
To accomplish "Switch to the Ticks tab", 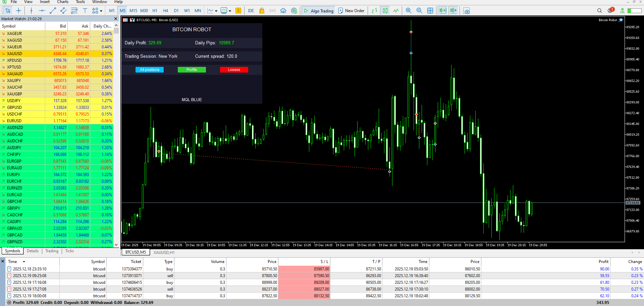I will 69,251.
